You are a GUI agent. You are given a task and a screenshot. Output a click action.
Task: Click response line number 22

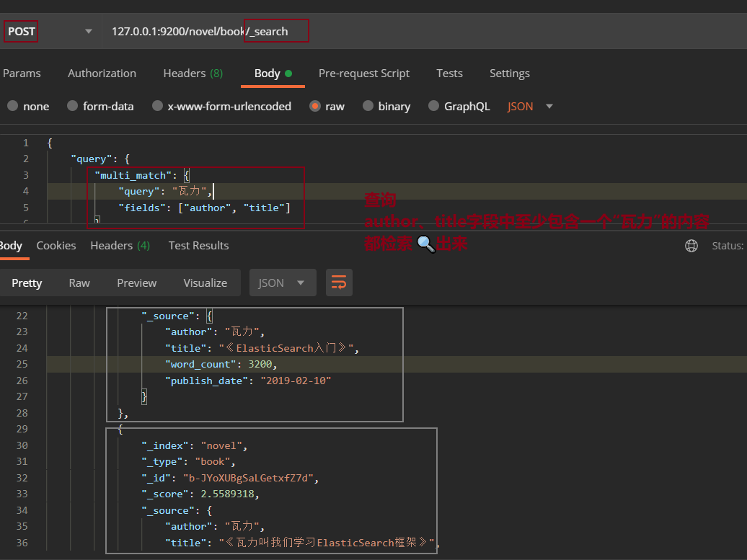[22, 316]
